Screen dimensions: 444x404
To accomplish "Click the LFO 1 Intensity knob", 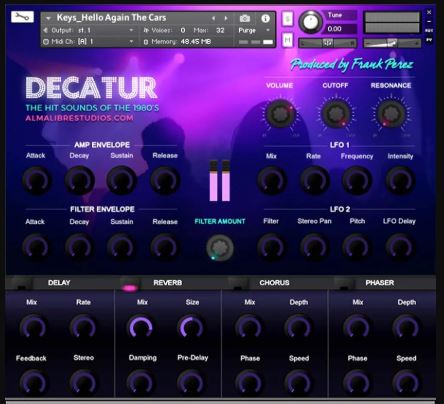I will click(x=400, y=180).
